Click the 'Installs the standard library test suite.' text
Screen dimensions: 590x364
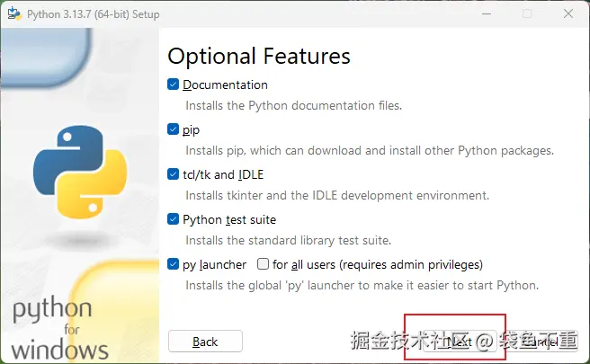pyautogui.click(x=288, y=240)
